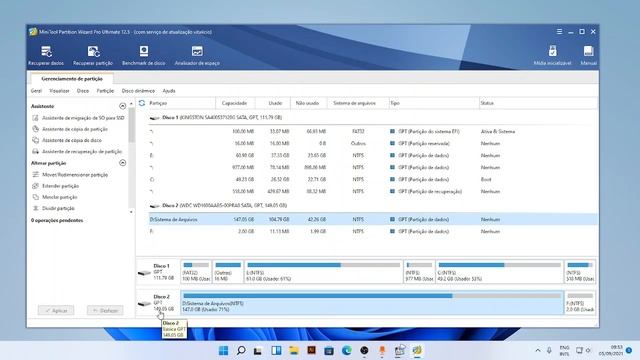The image size is (640, 360).
Task: Click the E:(NTFS) usage bar in disk map
Action: (x=324, y=265)
